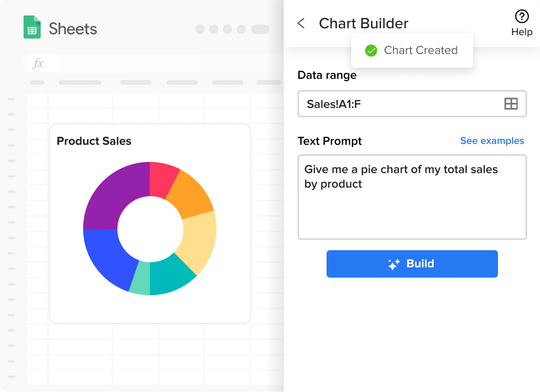Click the green Chart Created checkmark
The height and width of the screenshot is (392, 540).
coord(371,51)
